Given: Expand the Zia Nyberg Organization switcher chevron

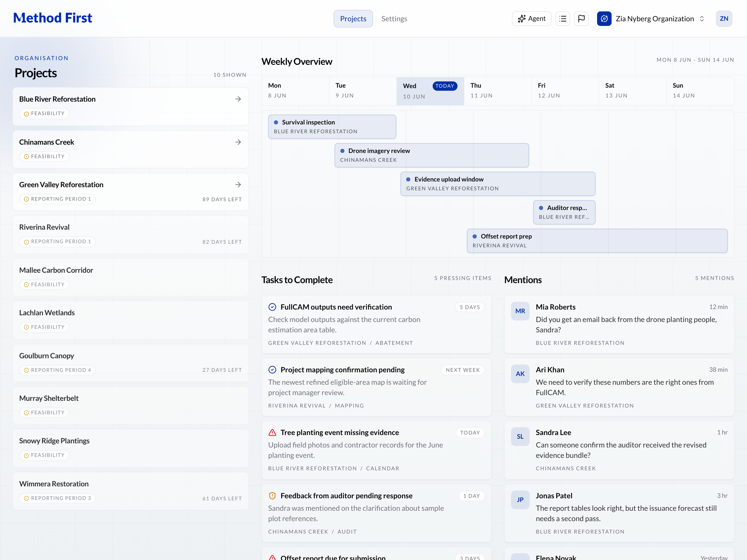Looking at the screenshot, I should click(x=702, y=19).
